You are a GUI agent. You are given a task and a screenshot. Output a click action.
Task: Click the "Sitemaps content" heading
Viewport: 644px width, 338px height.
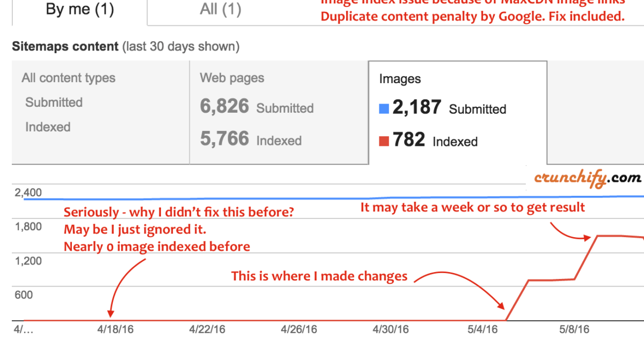[65, 47]
